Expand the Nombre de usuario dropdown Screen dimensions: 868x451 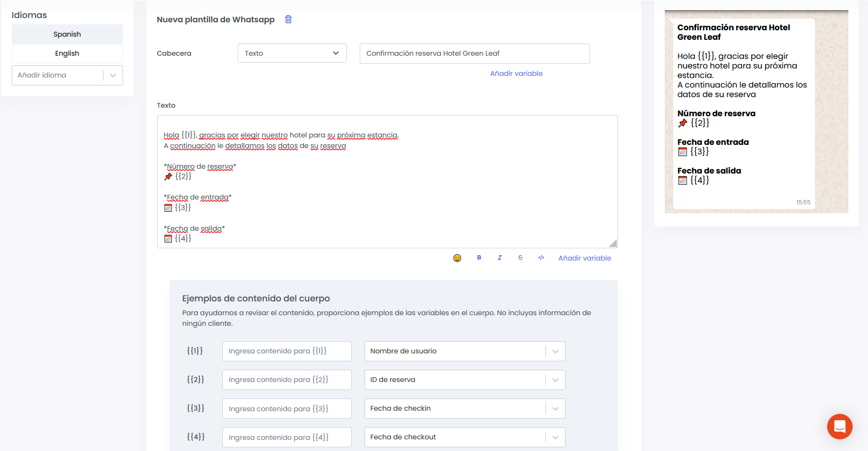(x=465, y=351)
